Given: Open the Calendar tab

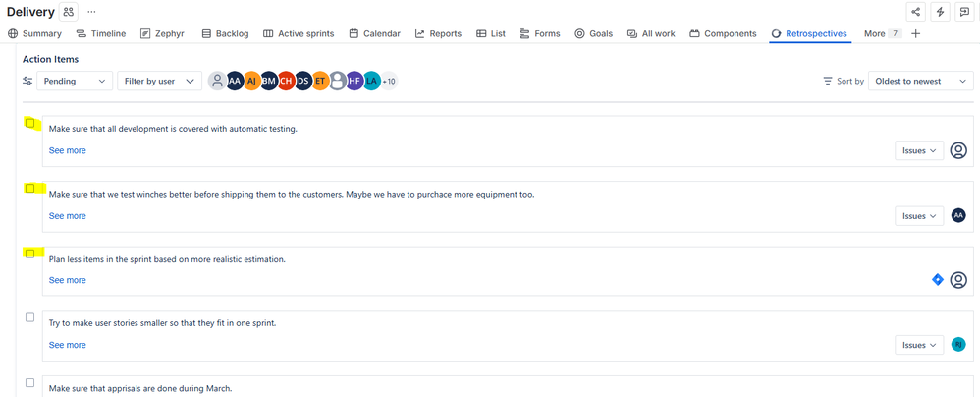Looking at the screenshot, I should (x=374, y=33).
